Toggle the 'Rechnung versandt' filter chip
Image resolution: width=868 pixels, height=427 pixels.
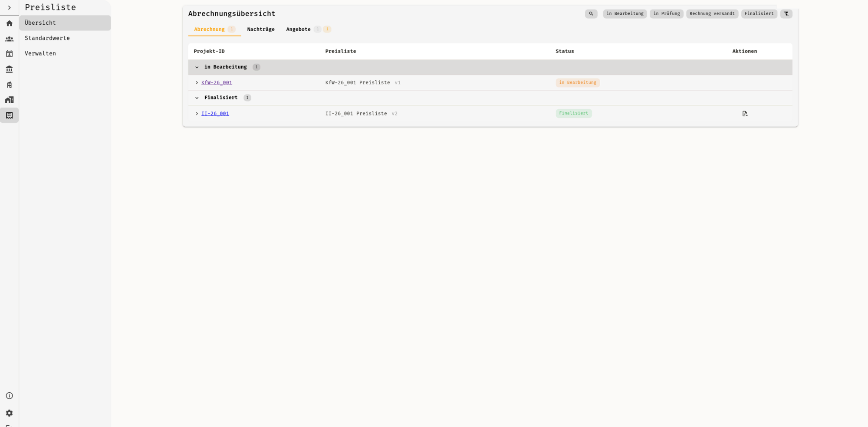pyautogui.click(x=712, y=14)
